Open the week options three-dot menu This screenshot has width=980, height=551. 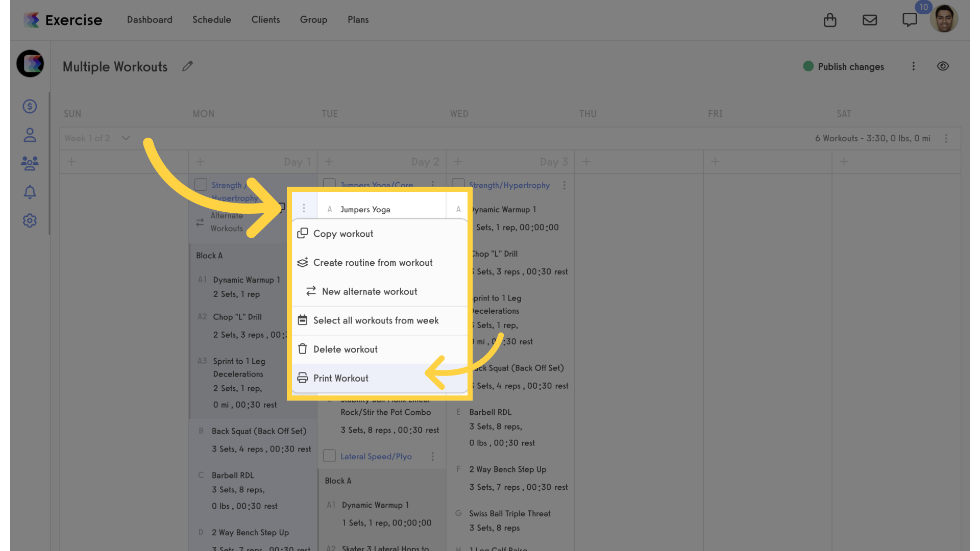[946, 138]
